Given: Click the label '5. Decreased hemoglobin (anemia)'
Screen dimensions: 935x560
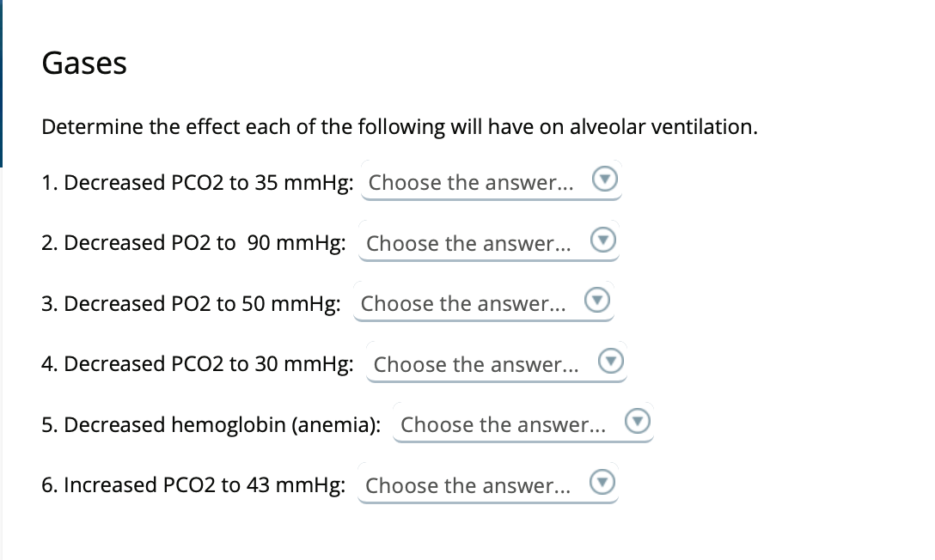Looking at the screenshot, I should 211,425.
